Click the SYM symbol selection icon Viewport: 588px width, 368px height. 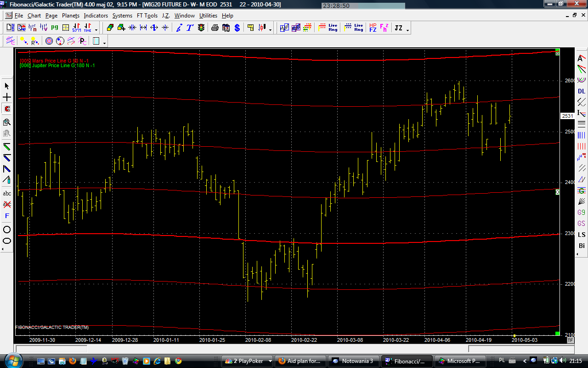(76, 28)
